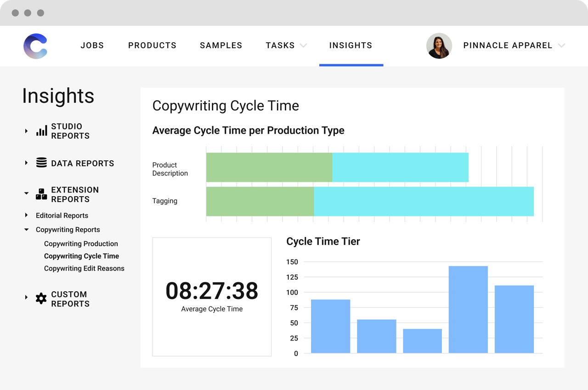Viewport: 588px width, 390px height.
Task: Open the user profile avatar
Action: pos(439,46)
